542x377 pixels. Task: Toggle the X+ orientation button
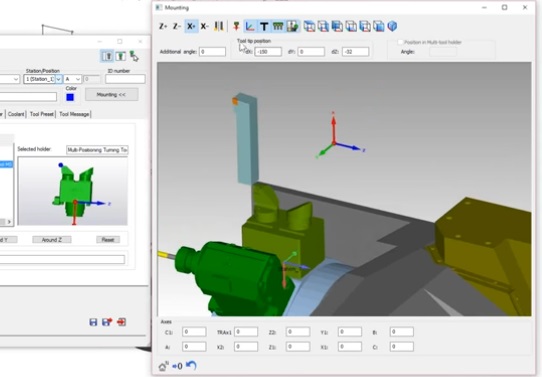click(x=191, y=26)
